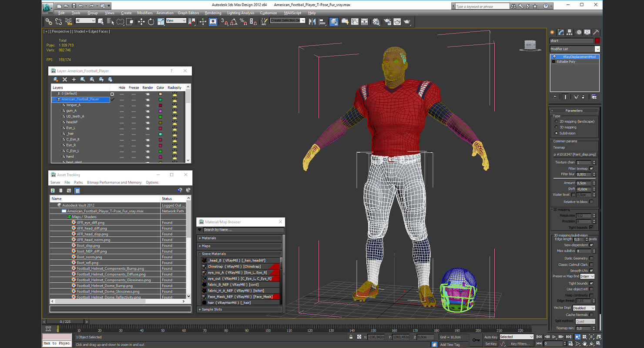Image resolution: width=644 pixels, height=348 pixels.
Task: Click Add Selected Objects plus icon
Action: (x=74, y=79)
